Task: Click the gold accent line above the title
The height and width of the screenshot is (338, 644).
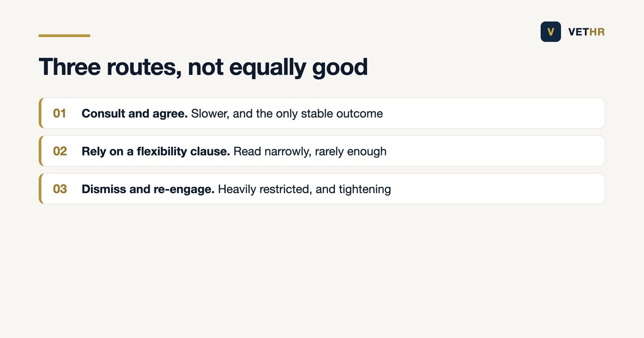Action: (x=64, y=35)
